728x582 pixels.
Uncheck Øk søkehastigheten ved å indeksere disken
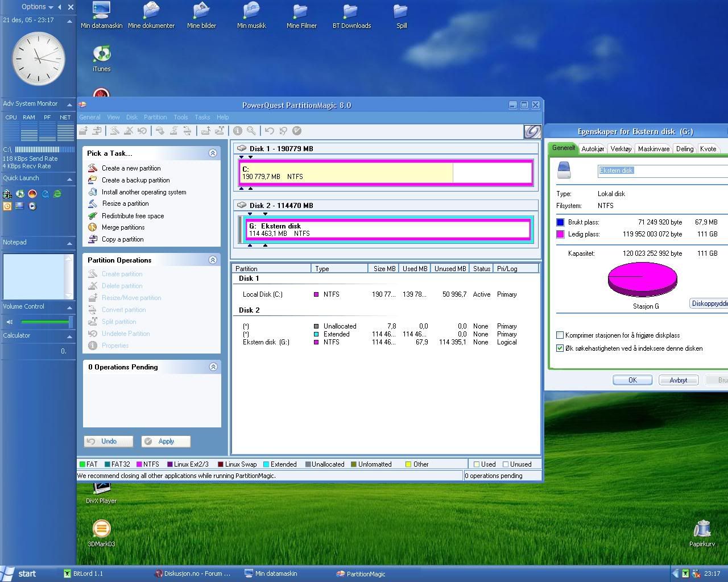[x=560, y=348]
